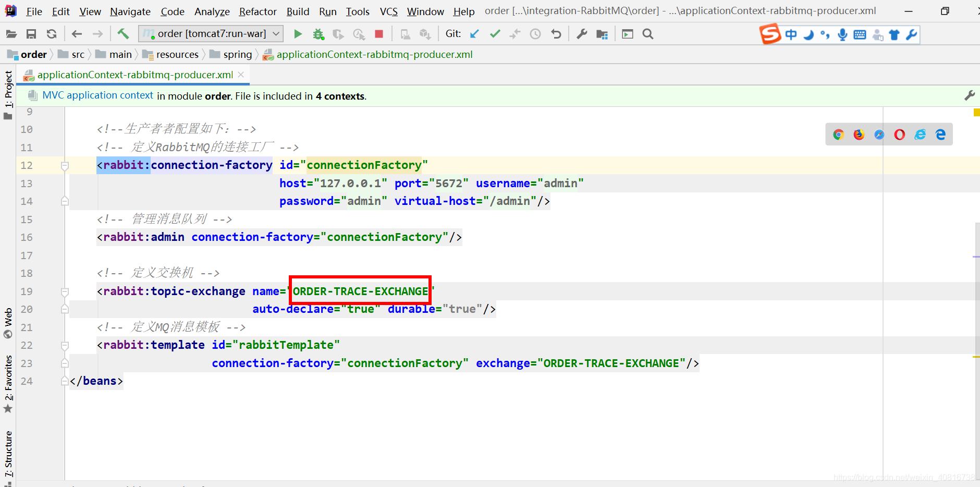
Task: Click Sogou voice input microphone
Action: pos(842,34)
